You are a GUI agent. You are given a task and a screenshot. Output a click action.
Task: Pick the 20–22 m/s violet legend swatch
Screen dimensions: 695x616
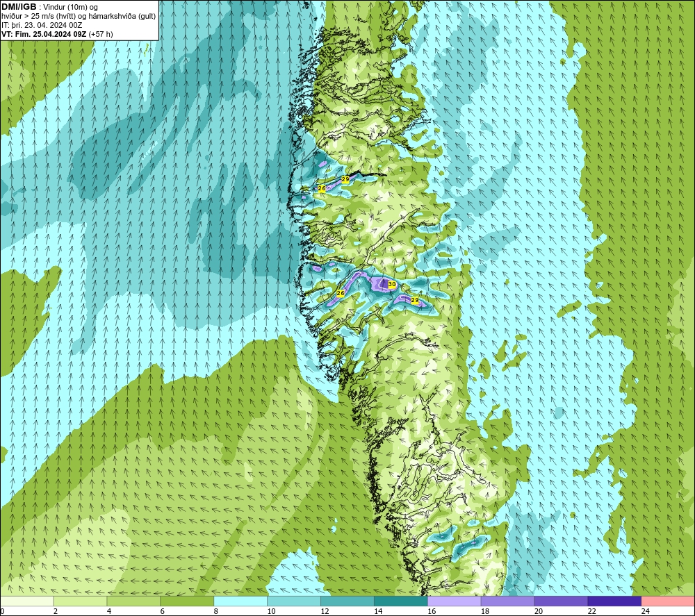coord(561,601)
